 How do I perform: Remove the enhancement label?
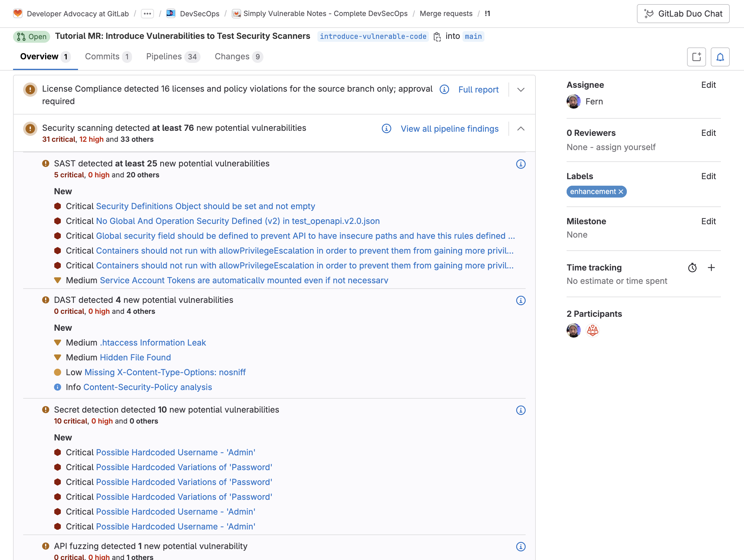pyautogui.click(x=621, y=192)
